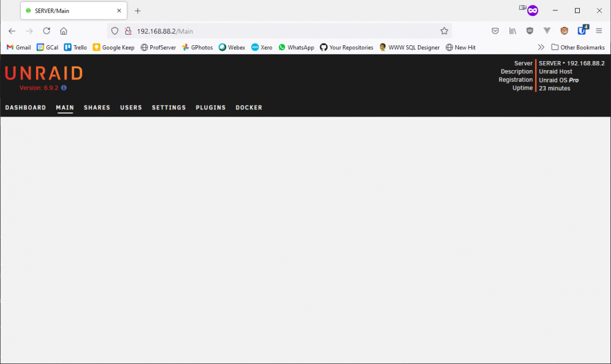Click the Version: 6.9.2 text
Screen dimensions: 611x364
39,88
